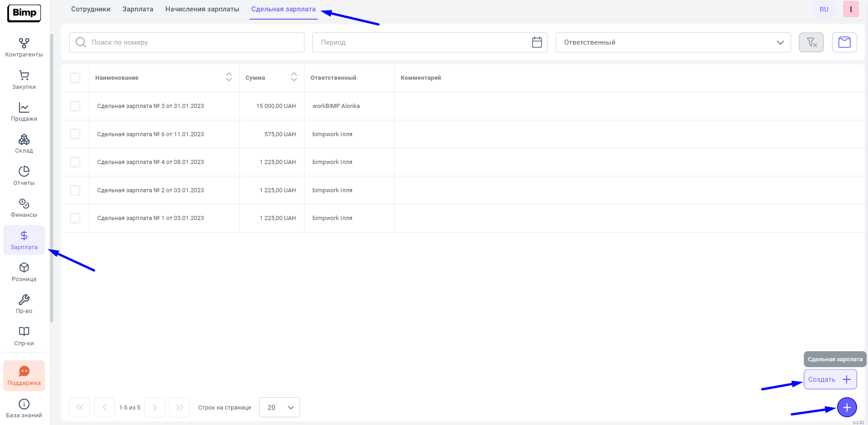Open the rows per page dropdown
This screenshot has height=425, width=868.
click(x=279, y=407)
